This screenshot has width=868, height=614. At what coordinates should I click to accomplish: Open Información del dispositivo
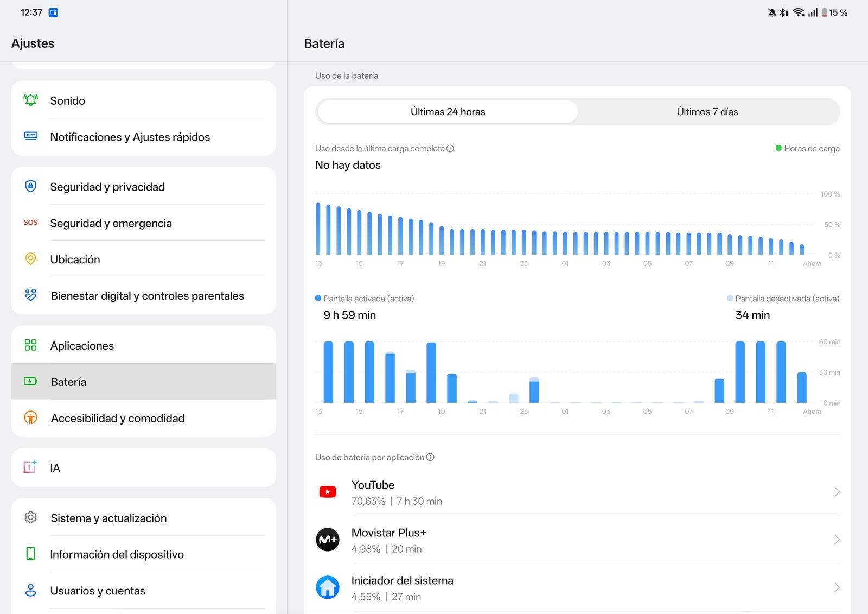[x=117, y=554]
